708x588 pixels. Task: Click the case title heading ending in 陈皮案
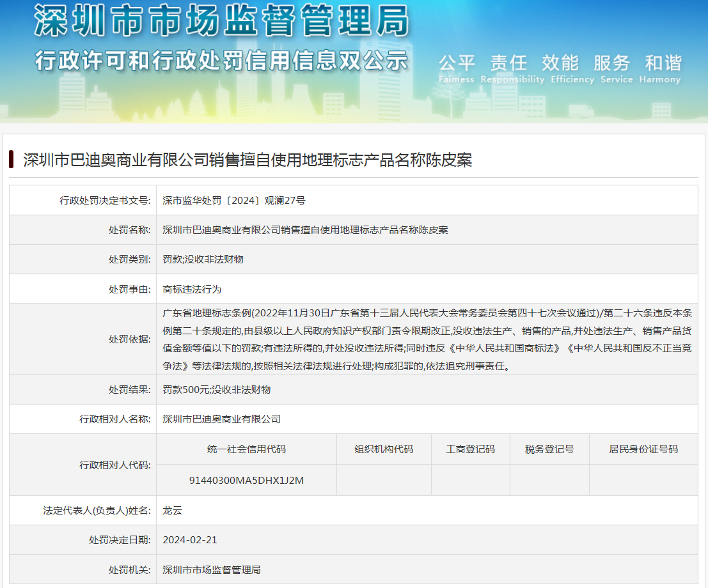[248, 160]
